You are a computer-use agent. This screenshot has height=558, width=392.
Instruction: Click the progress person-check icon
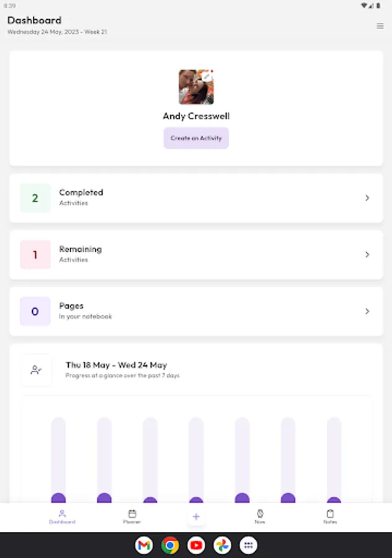pos(37,370)
